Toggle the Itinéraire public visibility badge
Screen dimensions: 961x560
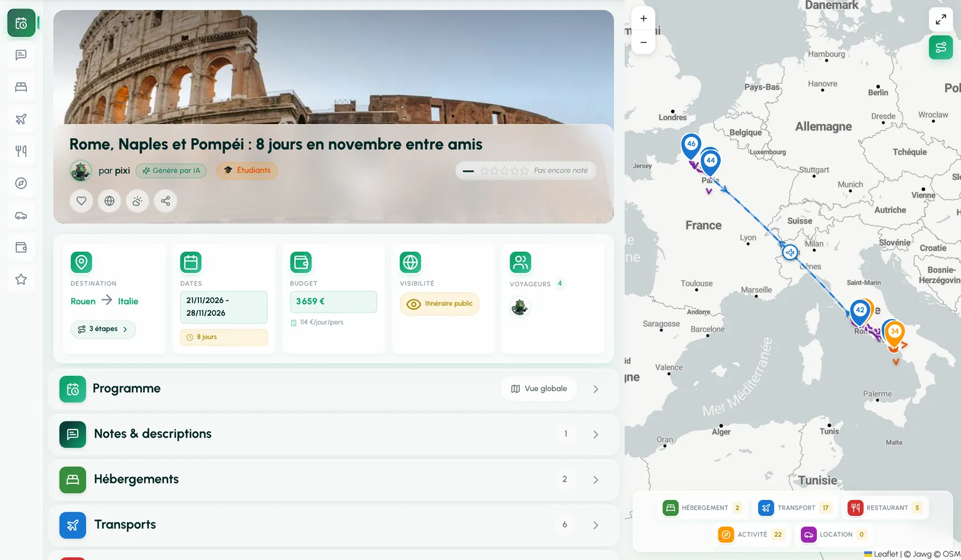coord(439,304)
